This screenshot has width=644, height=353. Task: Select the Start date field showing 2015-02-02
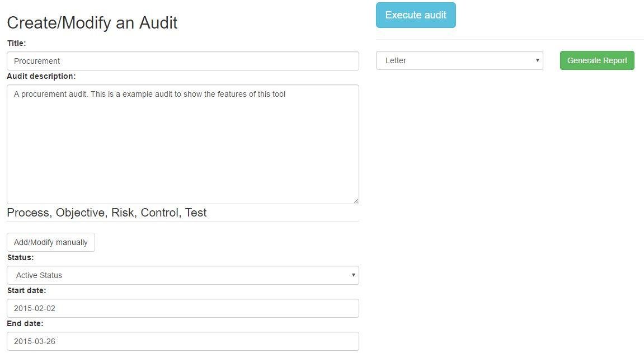pyautogui.click(x=182, y=308)
